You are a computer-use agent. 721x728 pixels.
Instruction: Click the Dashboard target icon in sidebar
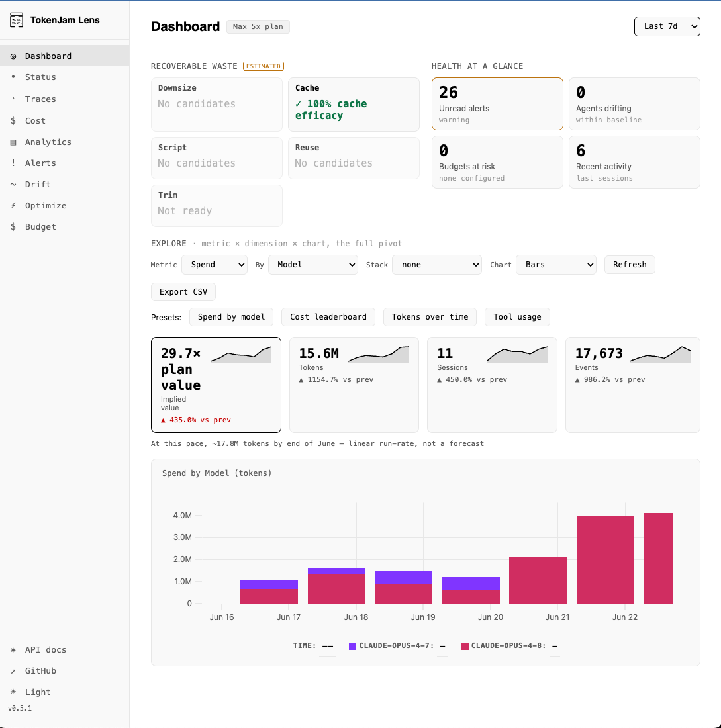point(13,56)
